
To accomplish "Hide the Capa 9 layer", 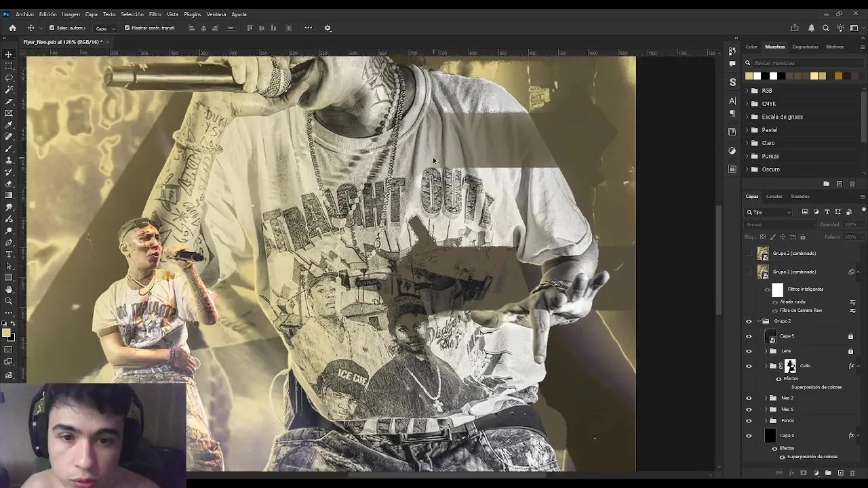I will 749,336.
